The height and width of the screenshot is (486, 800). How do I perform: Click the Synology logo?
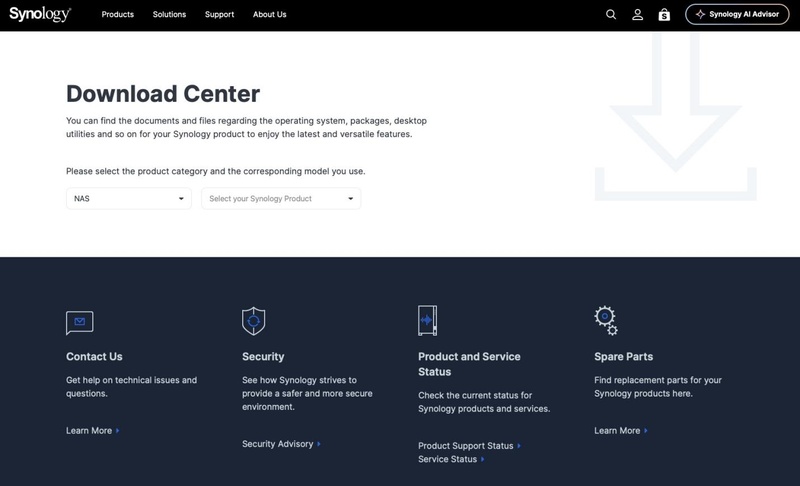pyautogui.click(x=40, y=14)
